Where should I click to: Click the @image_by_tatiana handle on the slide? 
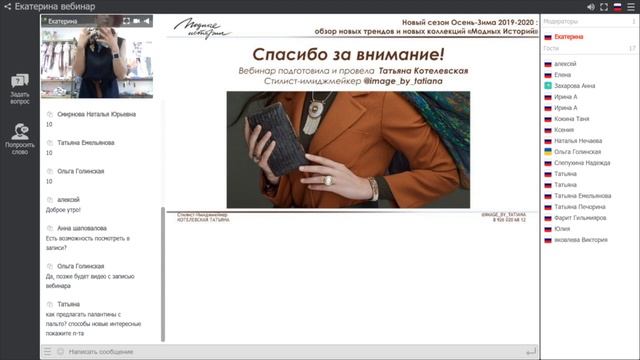[x=403, y=81]
